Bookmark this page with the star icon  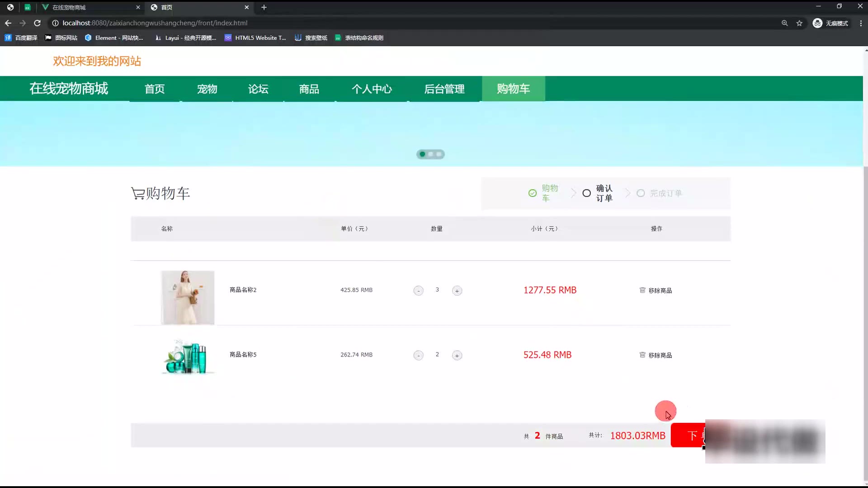[799, 23]
